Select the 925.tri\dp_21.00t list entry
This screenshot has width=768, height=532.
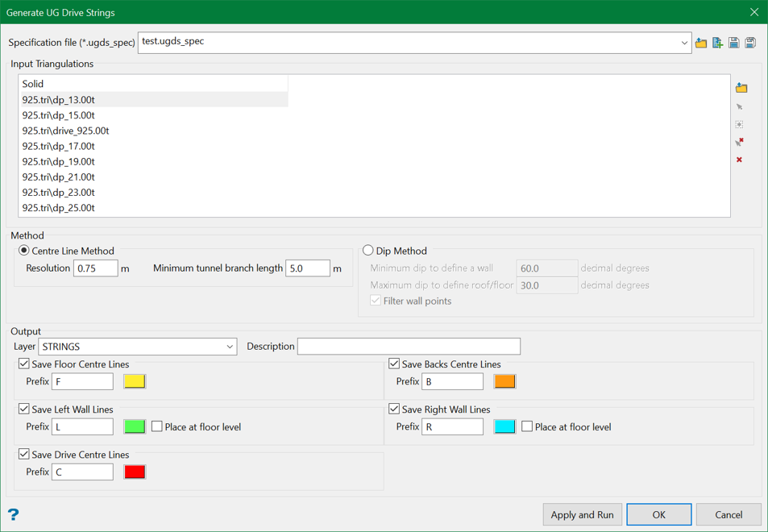(59, 177)
